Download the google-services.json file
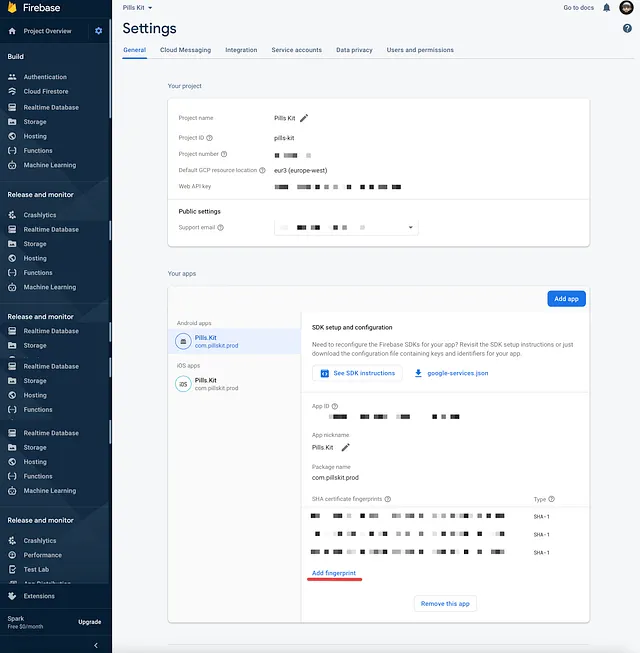Image resolution: width=640 pixels, height=653 pixels. coord(452,374)
